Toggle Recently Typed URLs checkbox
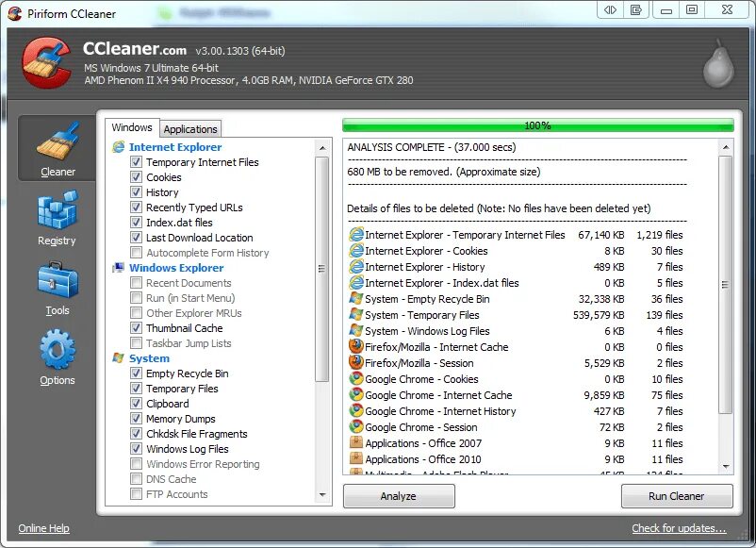The image size is (756, 548). [x=136, y=208]
